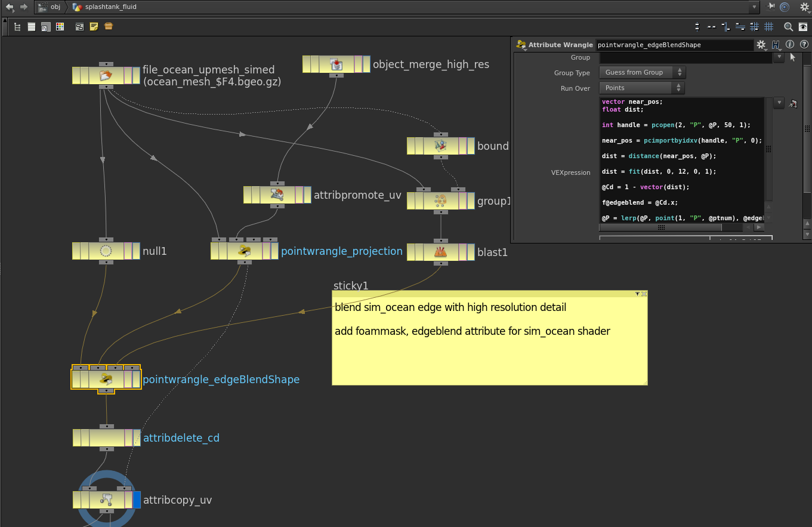Create a network box
This screenshot has height=527, width=812.
tap(79, 27)
